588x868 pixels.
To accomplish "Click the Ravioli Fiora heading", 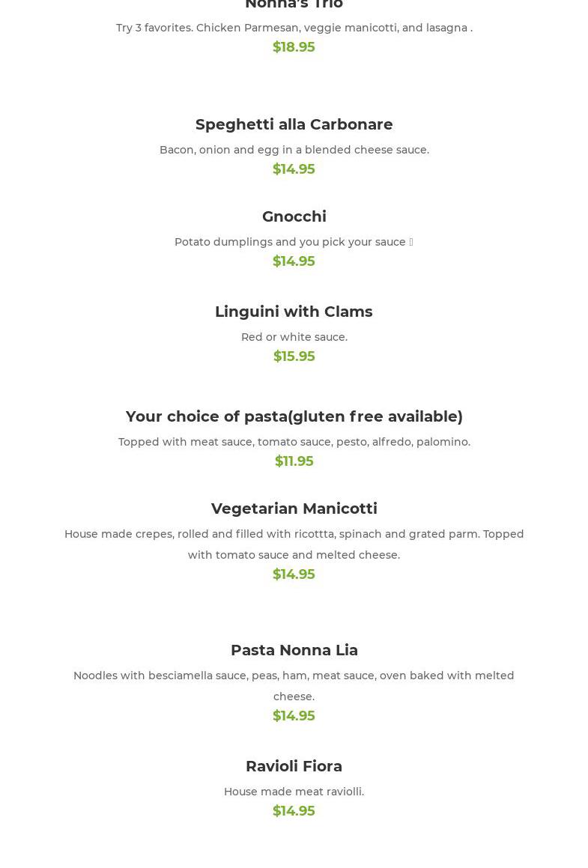I will [x=294, y=766].
